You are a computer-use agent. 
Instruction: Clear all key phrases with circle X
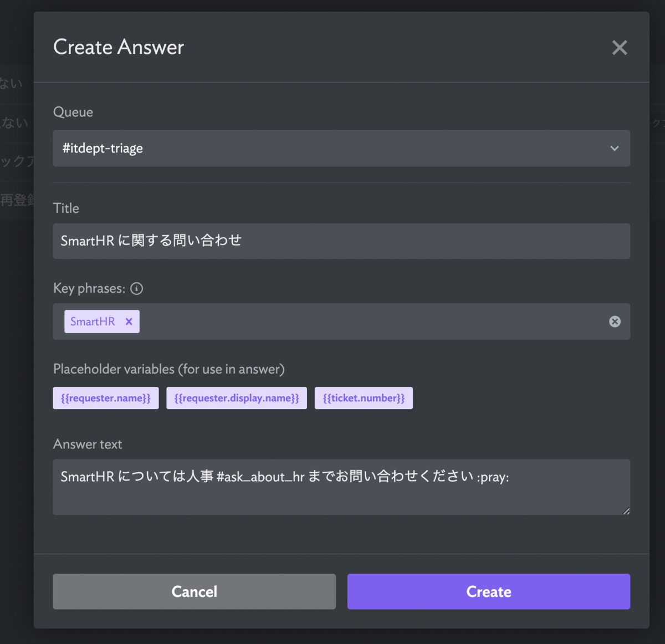[615, 321]
